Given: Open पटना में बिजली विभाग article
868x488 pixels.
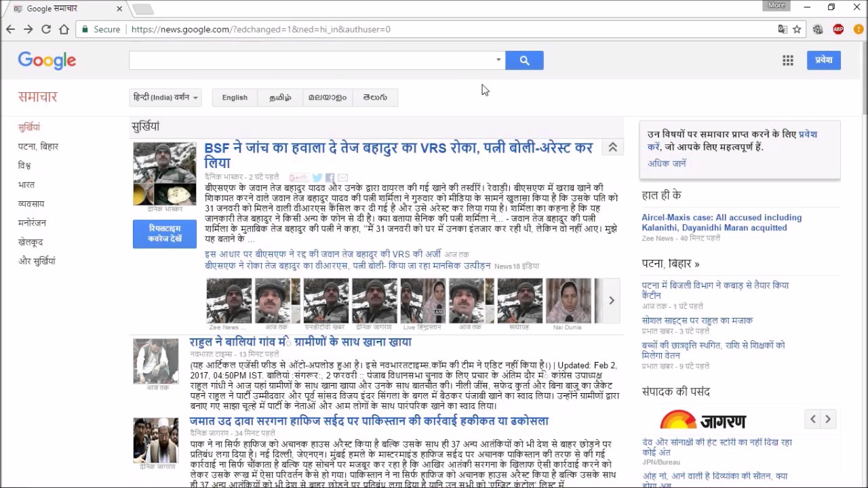Looking at the screenshot, I should 715,290.
